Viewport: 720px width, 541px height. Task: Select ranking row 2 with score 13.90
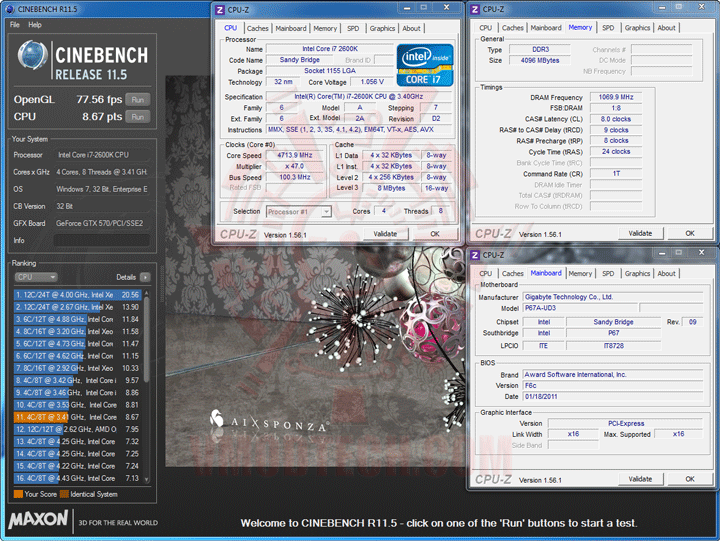[x=78, y=307]
